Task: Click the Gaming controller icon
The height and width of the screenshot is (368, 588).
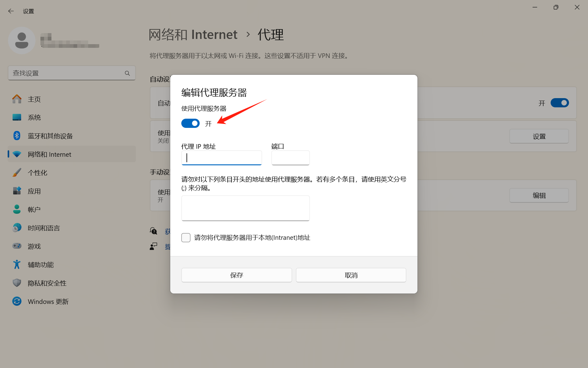Action: [17, 246]
